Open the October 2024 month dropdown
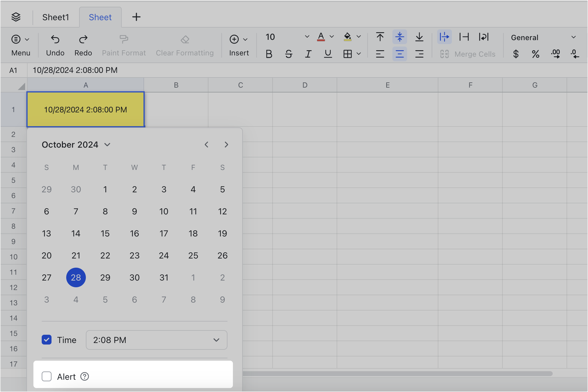Image resolution: width=588 pixels, height=392 pixels. (76, 145)
